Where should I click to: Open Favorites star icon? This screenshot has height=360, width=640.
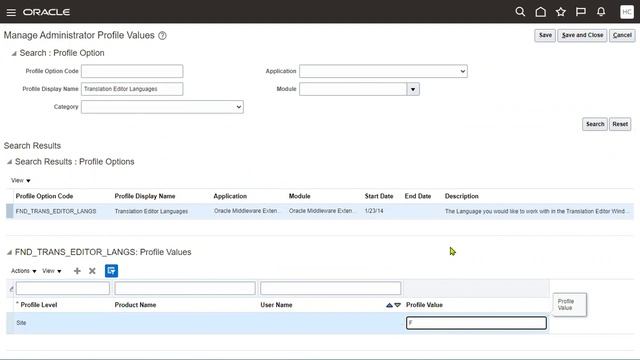tap(560, 12)
